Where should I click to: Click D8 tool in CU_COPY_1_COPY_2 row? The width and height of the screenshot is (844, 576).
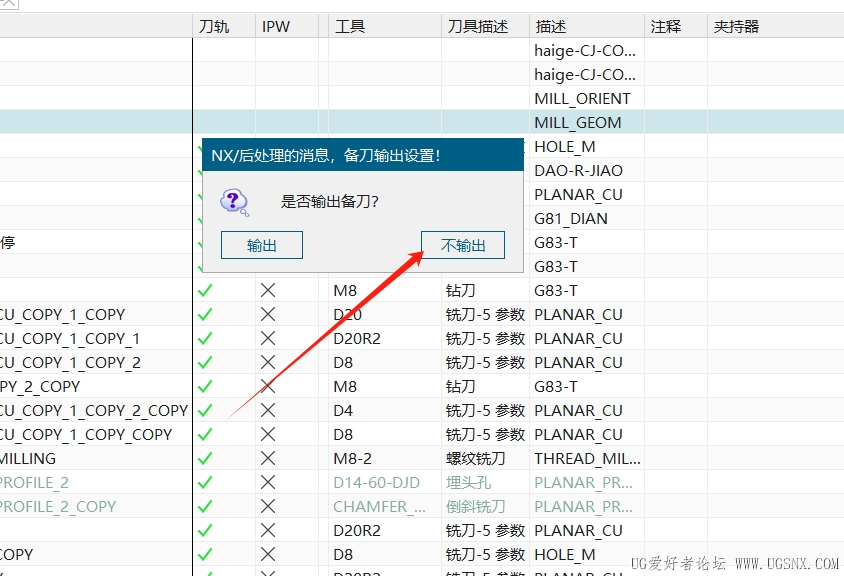pos(343,362)
